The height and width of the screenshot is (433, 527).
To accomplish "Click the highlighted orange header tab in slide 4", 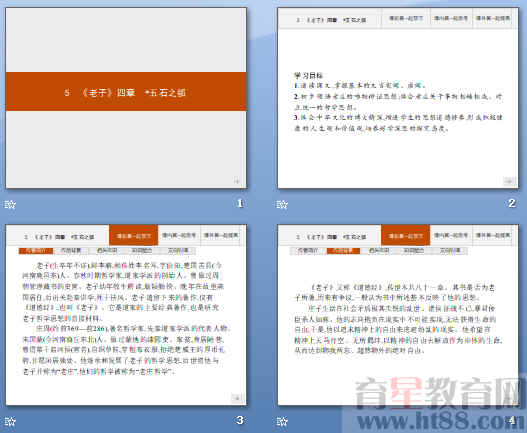I will 406,235.
